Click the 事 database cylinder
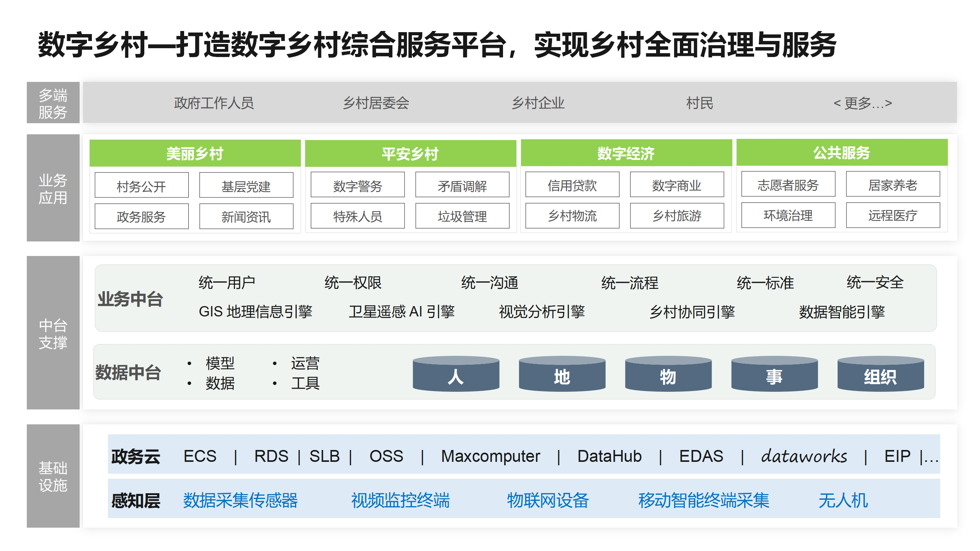This screenshot has height=551, width=980. [774, 375]
